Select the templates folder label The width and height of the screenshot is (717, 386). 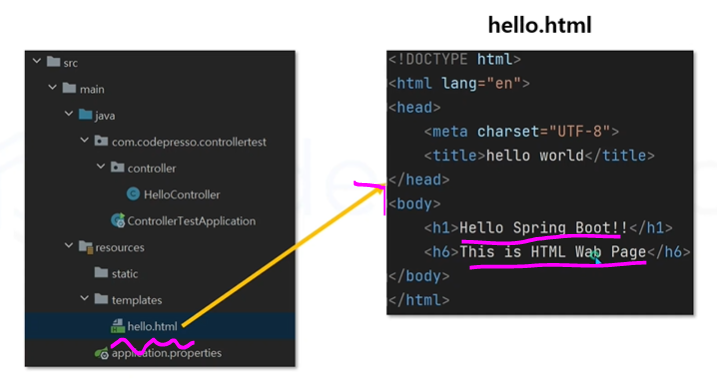(x=137, y=300)
